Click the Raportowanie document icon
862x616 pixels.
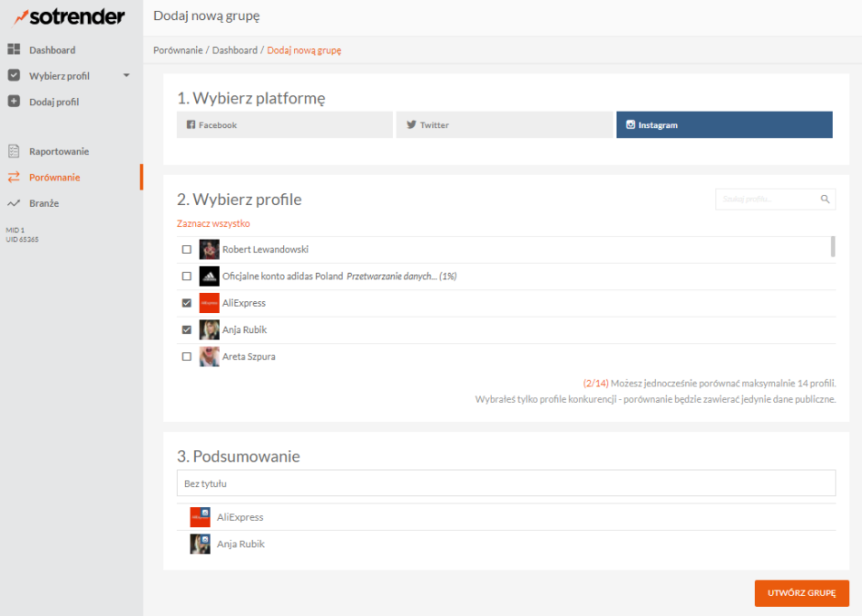pos(14,152)
